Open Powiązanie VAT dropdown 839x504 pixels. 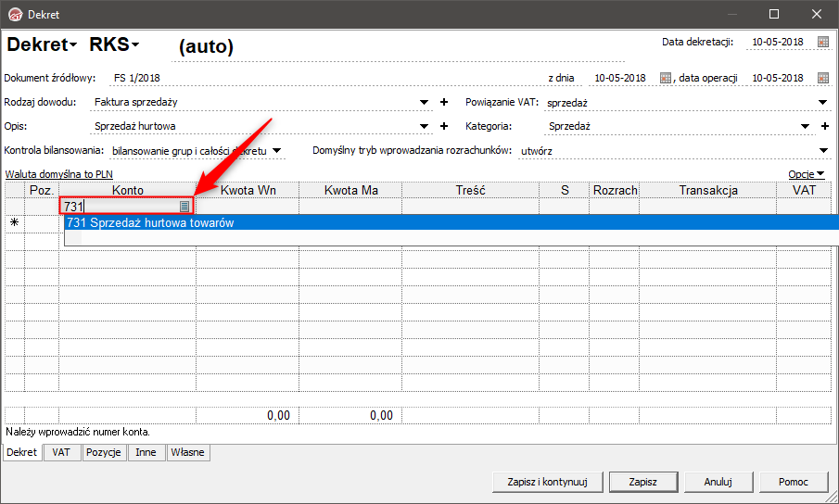[823, 102]
